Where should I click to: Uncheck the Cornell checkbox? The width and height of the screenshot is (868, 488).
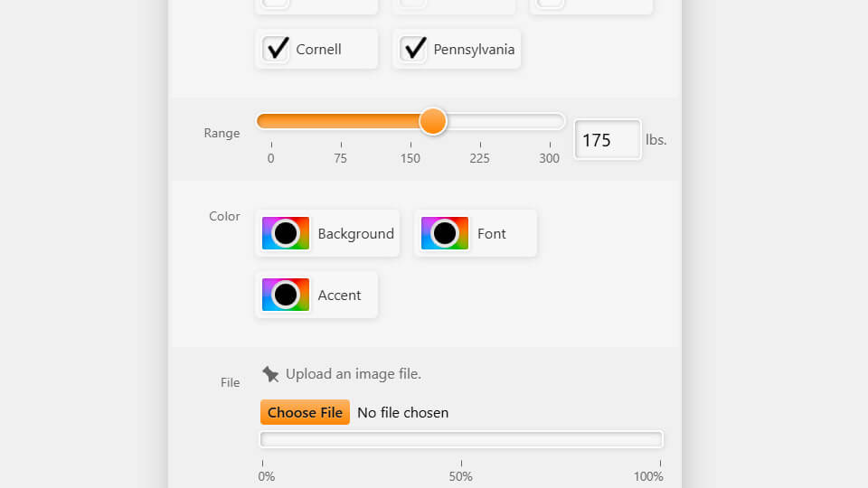(x=276, y=49)
